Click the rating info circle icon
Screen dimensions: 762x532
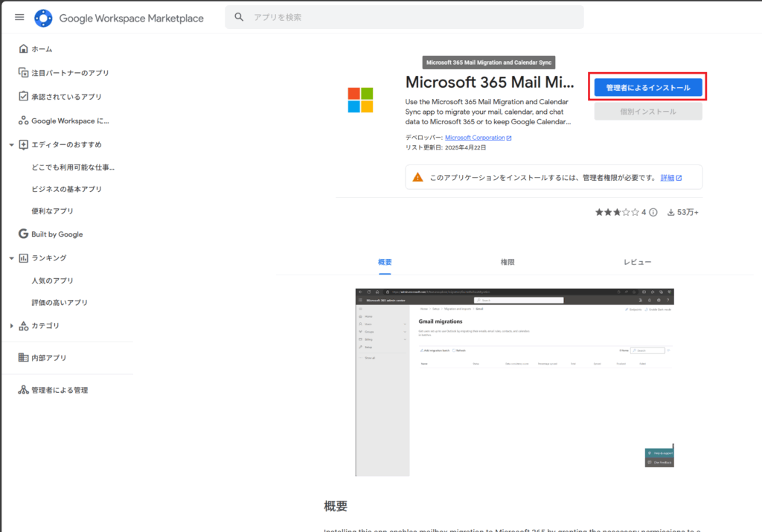pyautogui.click(x=653, y=212)
